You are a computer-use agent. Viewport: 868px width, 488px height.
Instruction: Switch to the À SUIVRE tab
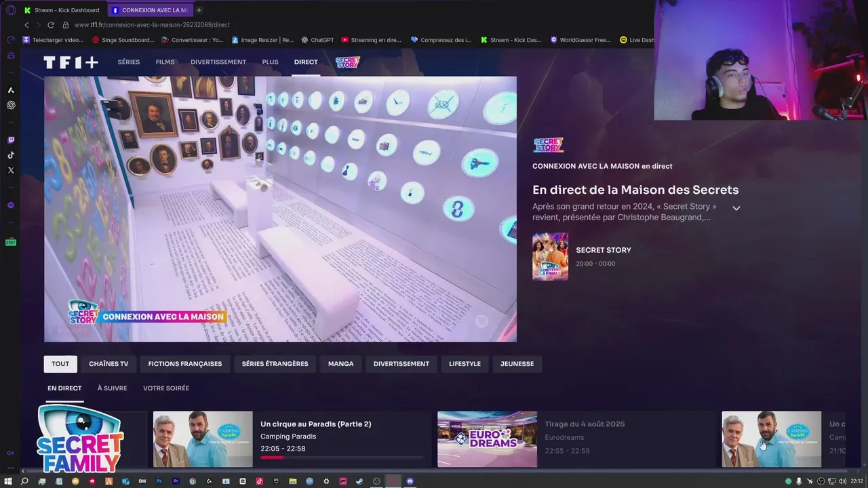pos(112,388)
